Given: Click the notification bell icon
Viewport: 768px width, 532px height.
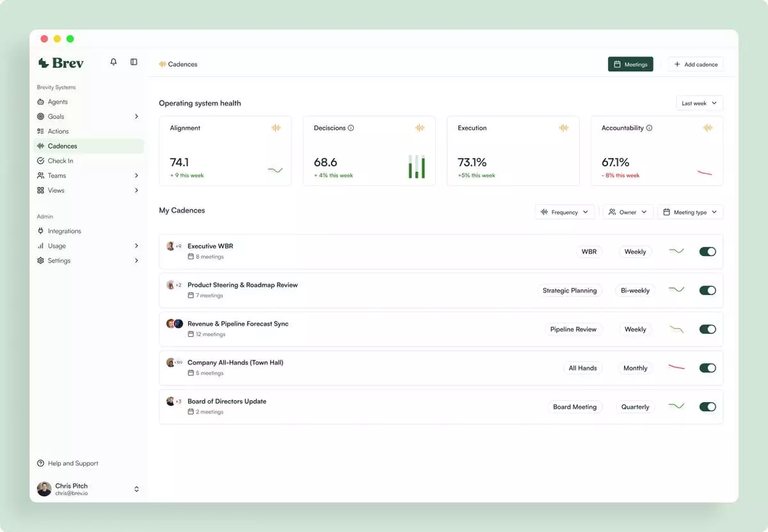Looking at the screenshot, I should point(113,62).
